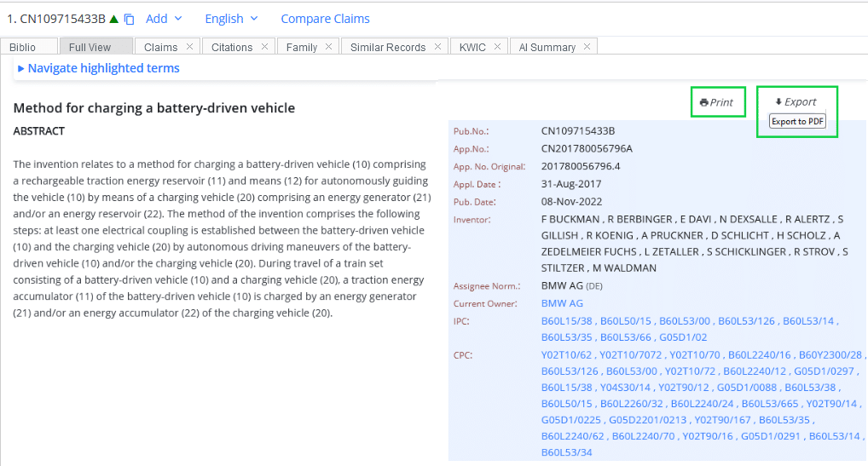Switch to the Family tab
Screen dimensions: 868x466
click(302, 47)
